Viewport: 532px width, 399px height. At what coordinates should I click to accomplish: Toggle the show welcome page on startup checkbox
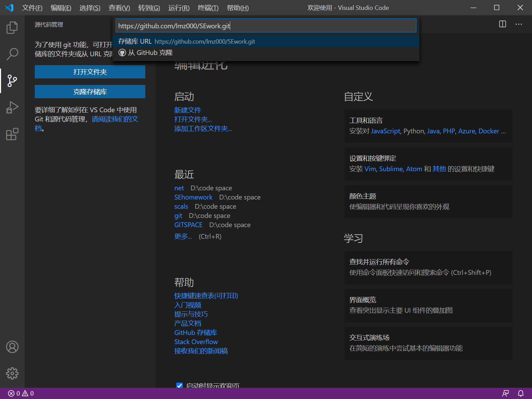click(x=179, y=385)
